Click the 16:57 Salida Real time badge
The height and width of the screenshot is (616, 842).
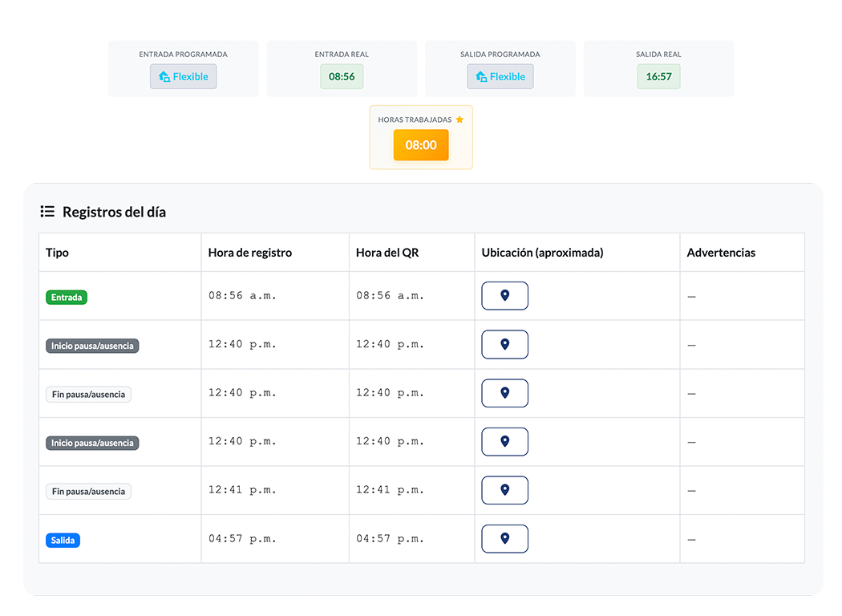(658, 77)
